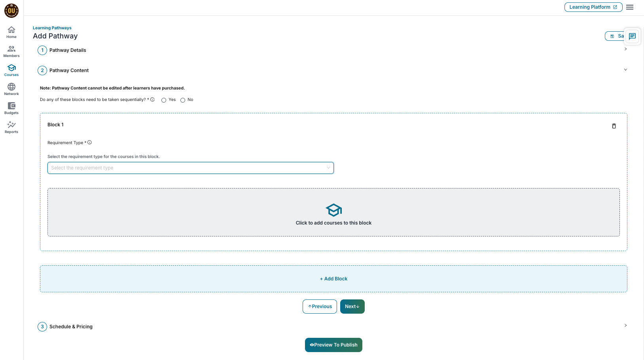Show info about sequential blocks question
This screenshot has height=360, width=644.
click(x=152, y=99)
